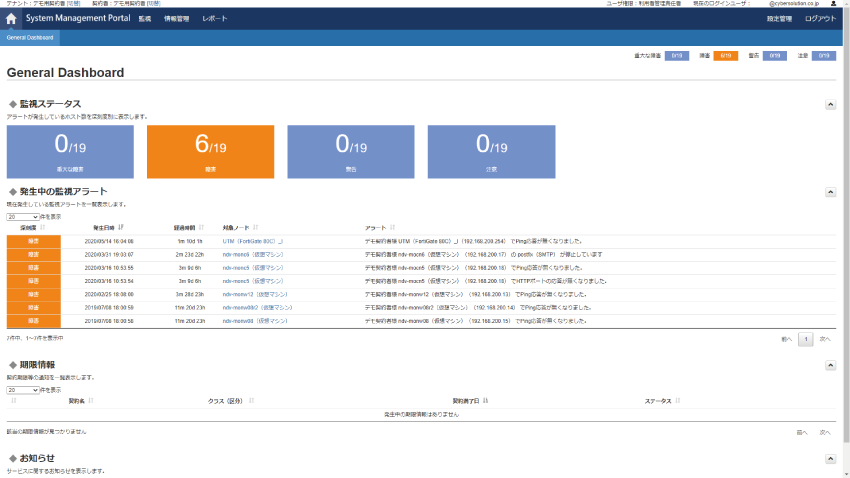Click alert text about HTTP port response
The height and width of the screenshot is (478, 850).
coord(486,281)
